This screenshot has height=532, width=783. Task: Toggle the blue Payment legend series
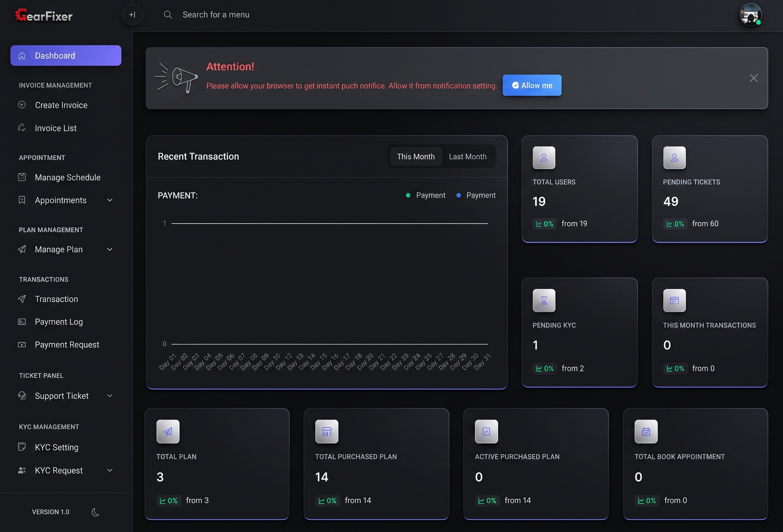pyautogui.click(x=476, y=195)
